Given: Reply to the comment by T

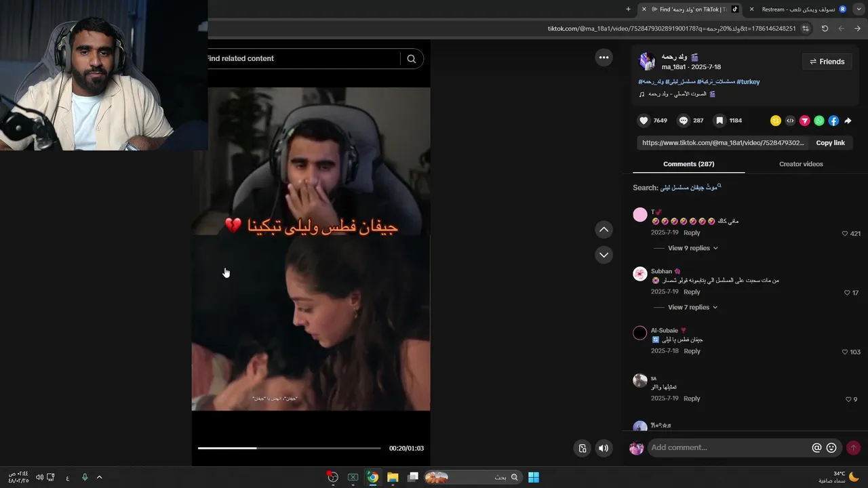Looking at the screenshot, I should coord(692,233).
